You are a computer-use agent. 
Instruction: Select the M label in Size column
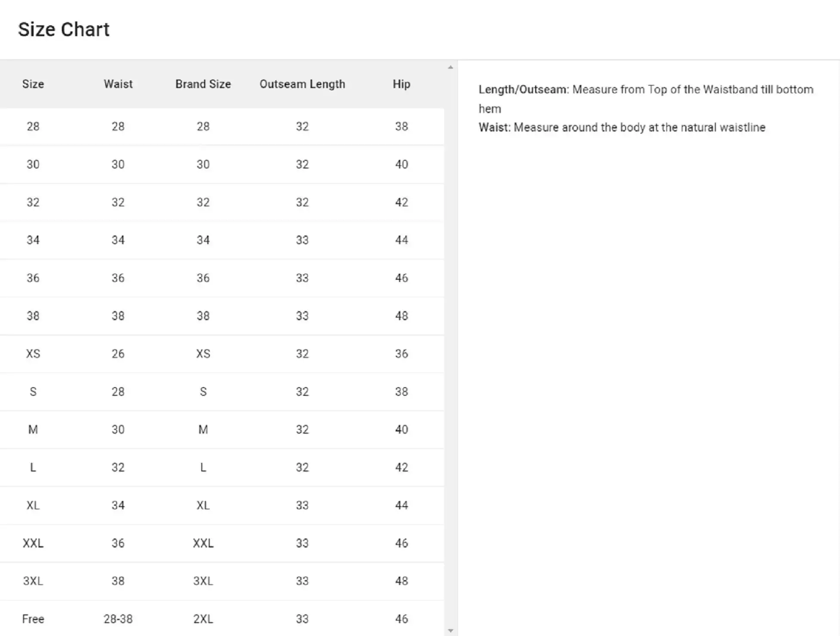(x=33, y=429)
